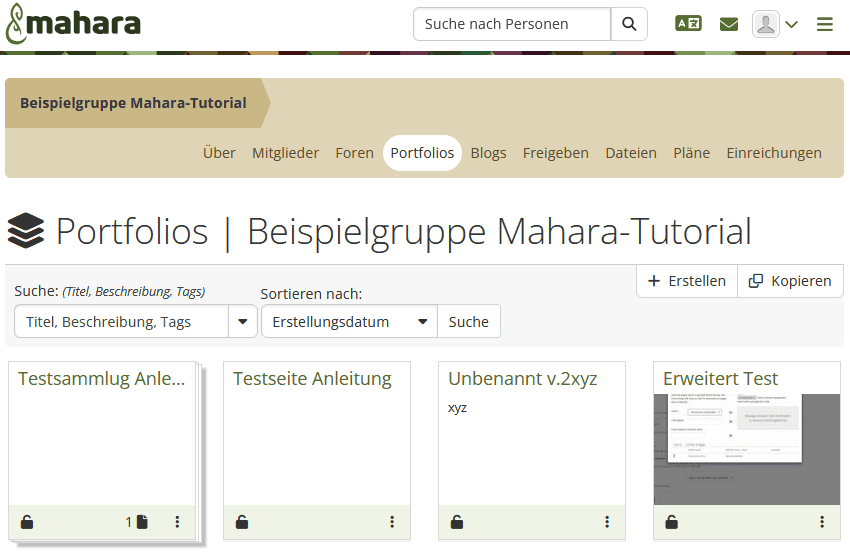Click the lock icon on Unbenannt v.2xyz card
The height and width of the screenshot is (553, 850).
[x=457, y=522]
